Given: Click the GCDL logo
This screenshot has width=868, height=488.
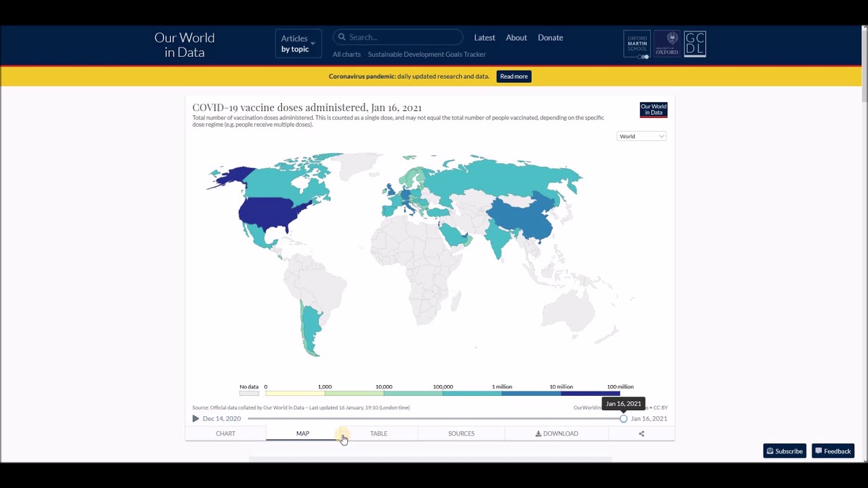Looking at the screenshot, I should pos(695,44).
